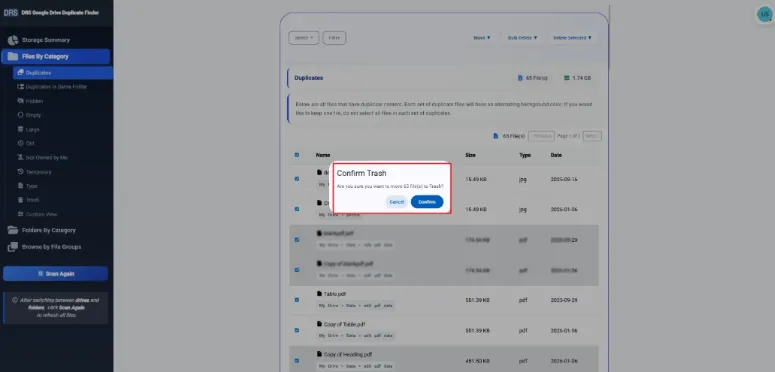
Task: Click the Temporary history icon in sidebar
Action: 20,171
